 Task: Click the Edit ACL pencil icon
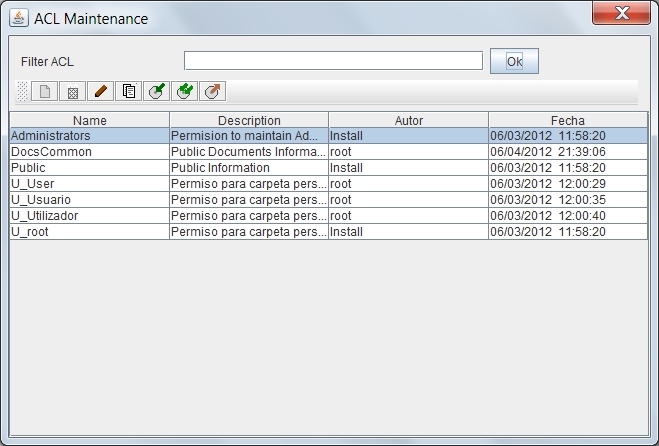tap(100, 91)
